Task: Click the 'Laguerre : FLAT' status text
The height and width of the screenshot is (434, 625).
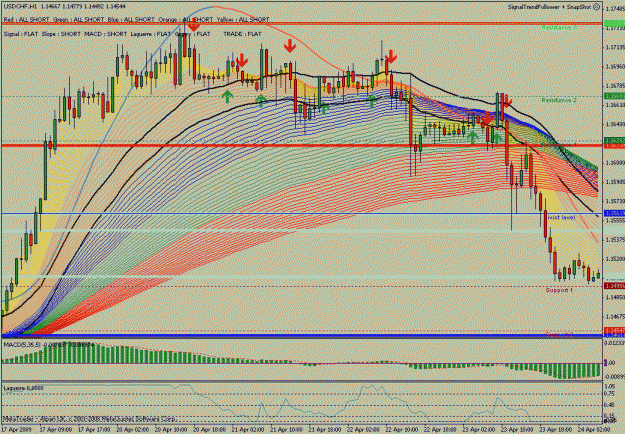Action: (151, 34)
